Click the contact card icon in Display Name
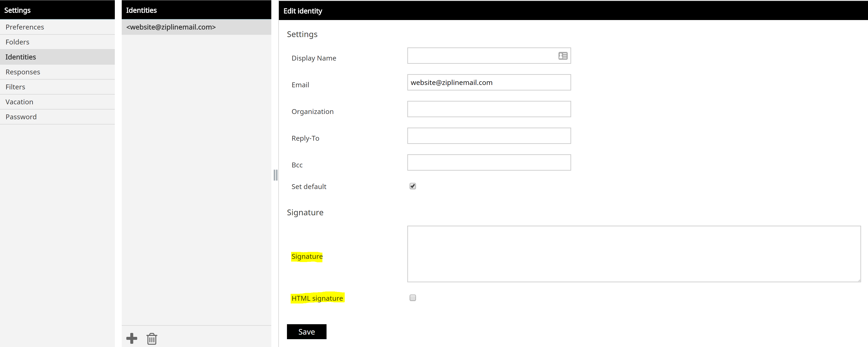Image resolution: width=868 pixels, height=347 pixels. 563,56
